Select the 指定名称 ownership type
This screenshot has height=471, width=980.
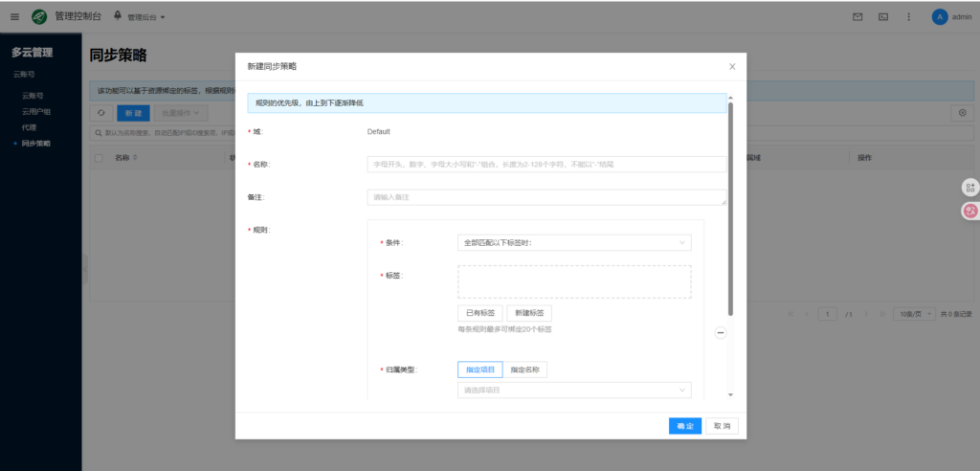(524, 370)
